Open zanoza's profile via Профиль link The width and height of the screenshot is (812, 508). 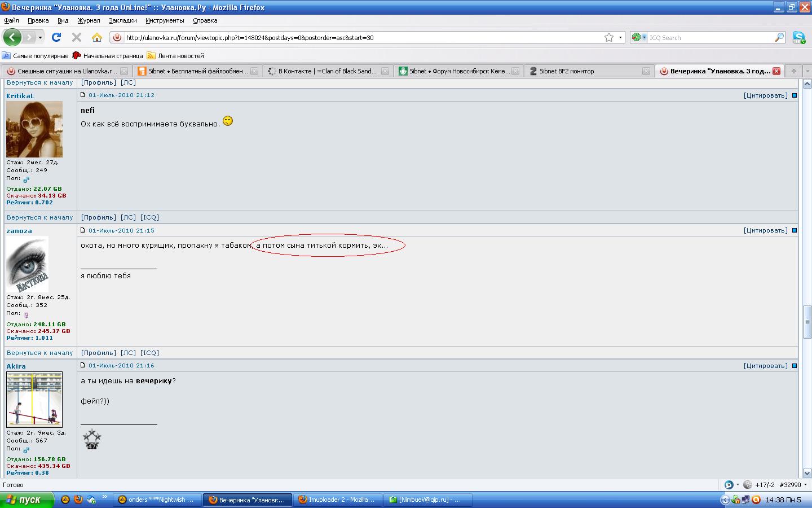(99, 353)
